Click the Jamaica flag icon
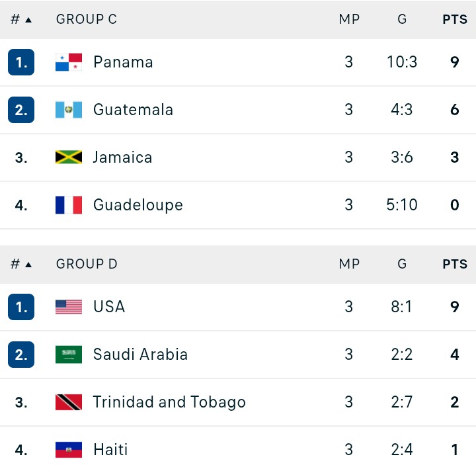The width and height of the screenshot is (476, 471). pos(69,157)
